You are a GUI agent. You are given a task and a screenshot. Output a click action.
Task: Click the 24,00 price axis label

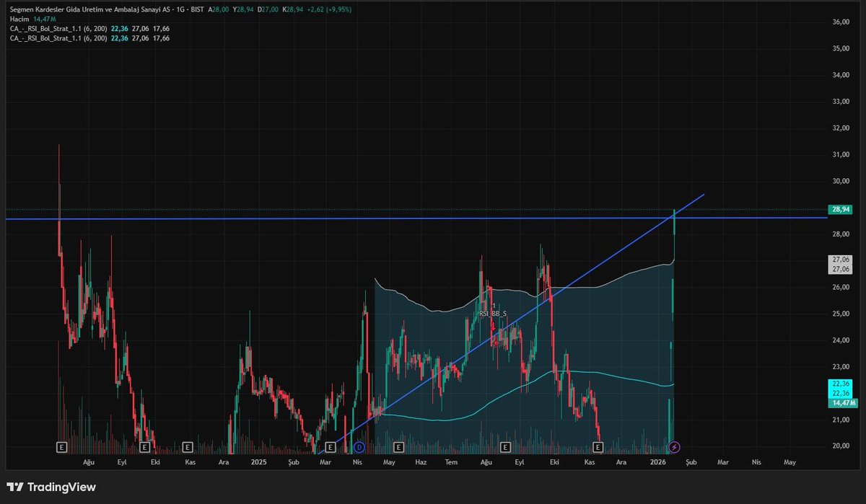(x=841, y=340)
